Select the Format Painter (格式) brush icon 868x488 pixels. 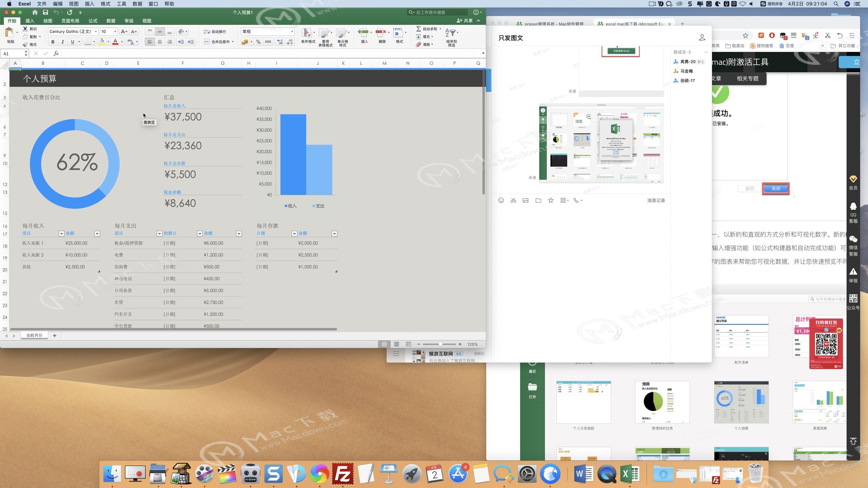(x=25, y=44)
